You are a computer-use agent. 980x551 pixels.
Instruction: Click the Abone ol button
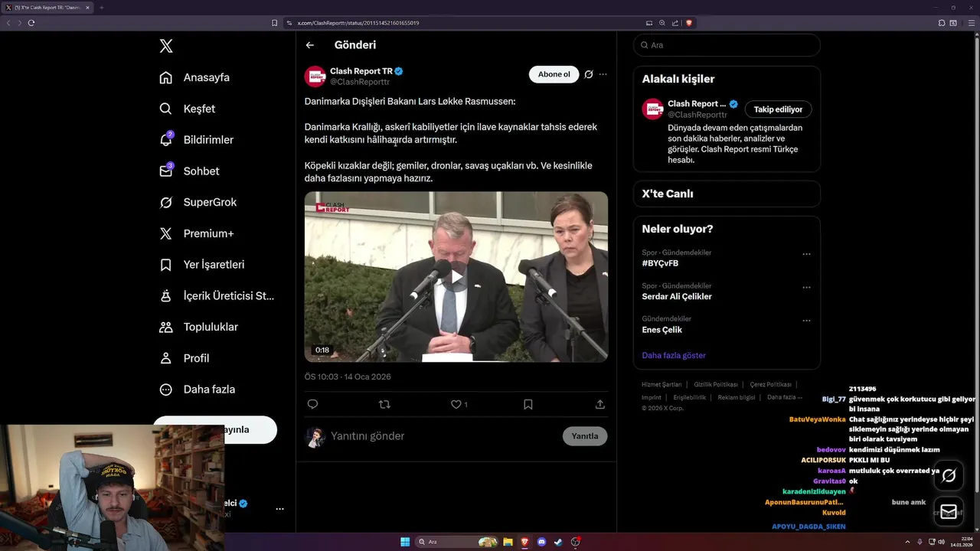click(x=554, y=74)
